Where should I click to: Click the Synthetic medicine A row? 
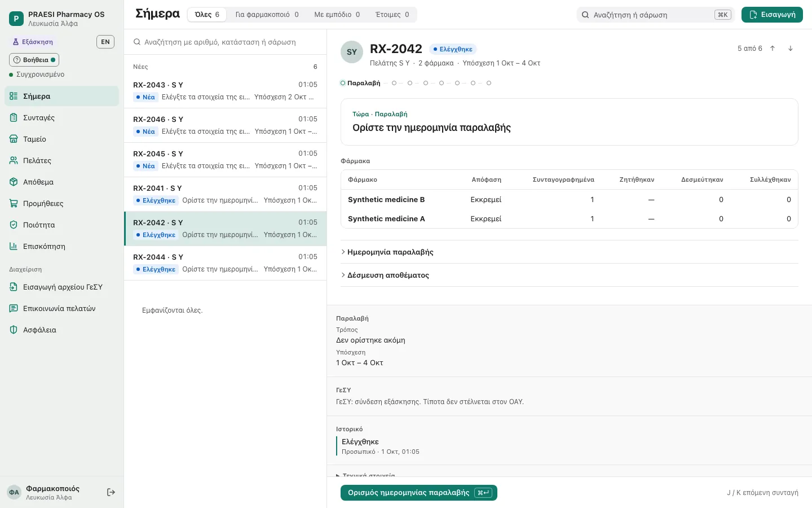[570, 218]
